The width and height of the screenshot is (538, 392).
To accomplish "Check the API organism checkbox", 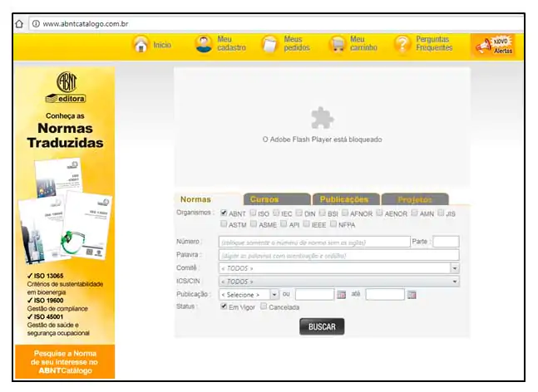I will (x=284, y=223).
